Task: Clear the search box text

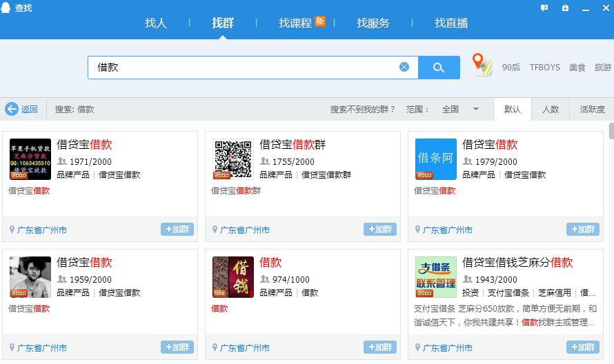Action: [404, 67]
